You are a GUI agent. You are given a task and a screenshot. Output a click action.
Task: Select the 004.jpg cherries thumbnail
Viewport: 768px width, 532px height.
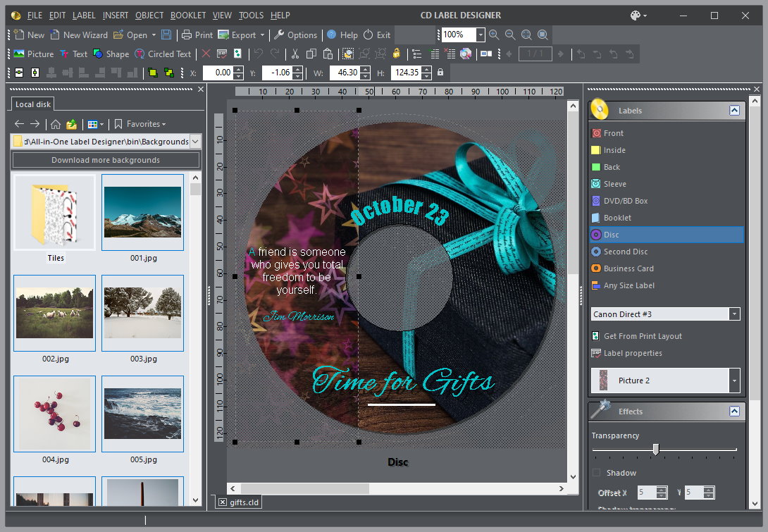coord(55,413)
